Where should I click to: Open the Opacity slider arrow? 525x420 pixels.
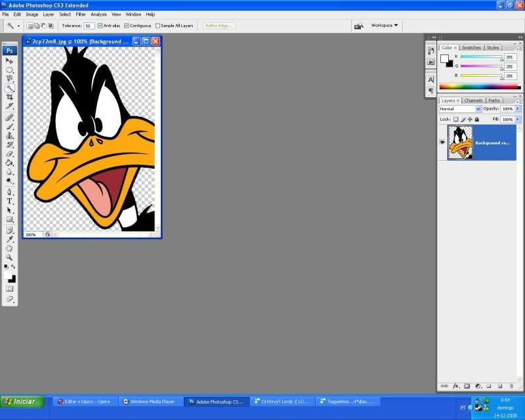pyautogui.click(x=518, y=109)
